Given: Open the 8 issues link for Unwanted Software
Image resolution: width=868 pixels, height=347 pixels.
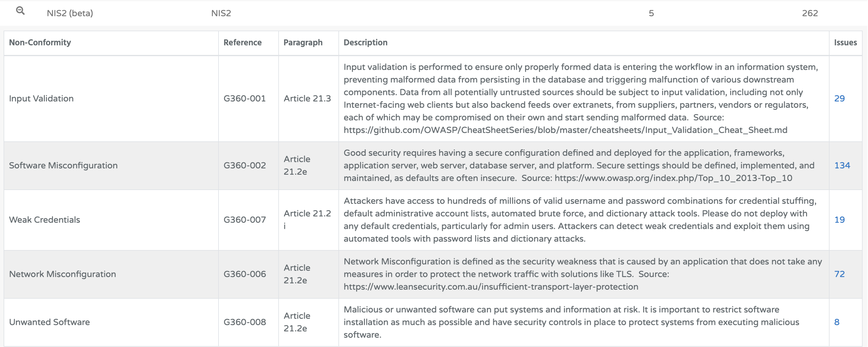Looking at the screenshot, I should coord(836,322).
